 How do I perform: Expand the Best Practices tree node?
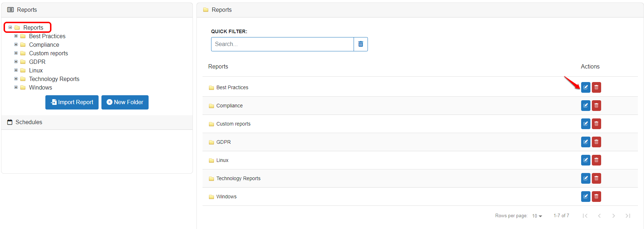click(16, 36)
